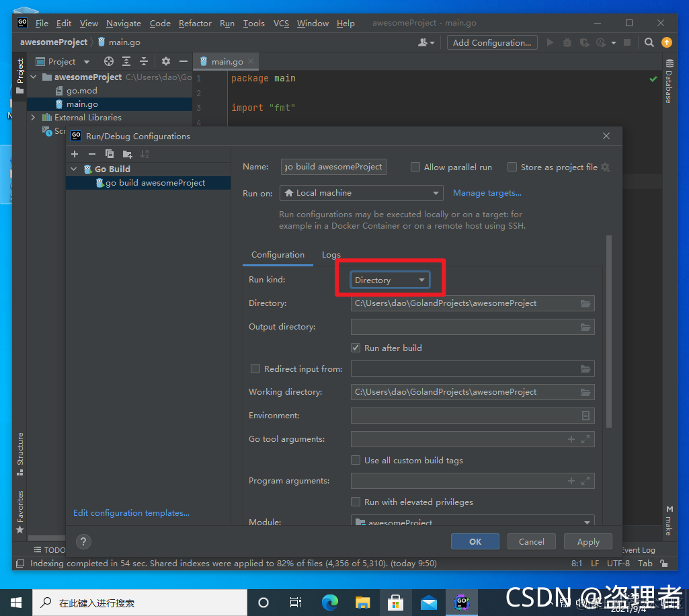Open the Tools menu

pyautogui.click(x=254, y=24)
